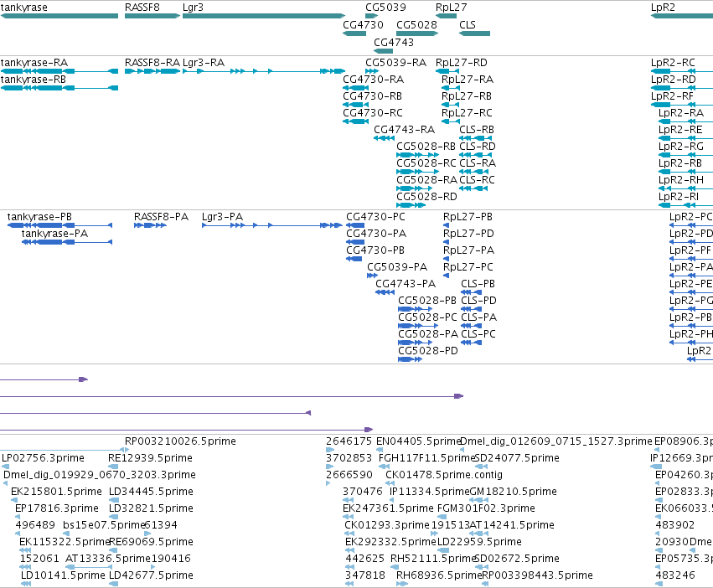The width and height of the screenshot is (713, 588).
Task: Select transcript CG5028-RC
Action: [x=426, y=163]
